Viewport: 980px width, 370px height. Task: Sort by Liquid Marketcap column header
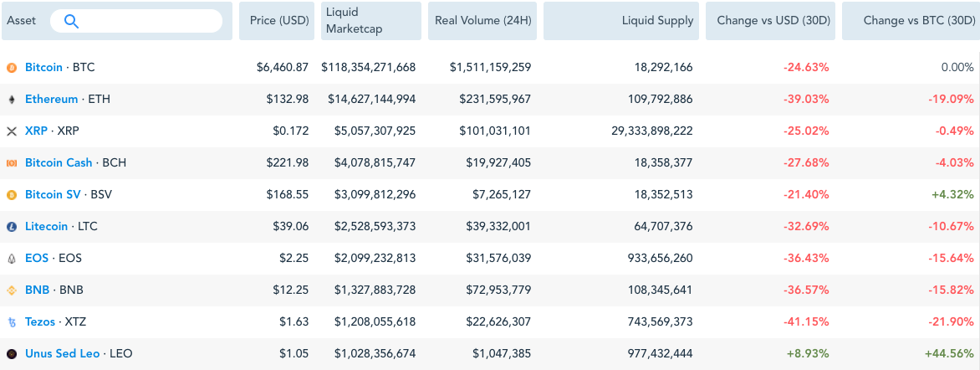(x=371, y=21)
